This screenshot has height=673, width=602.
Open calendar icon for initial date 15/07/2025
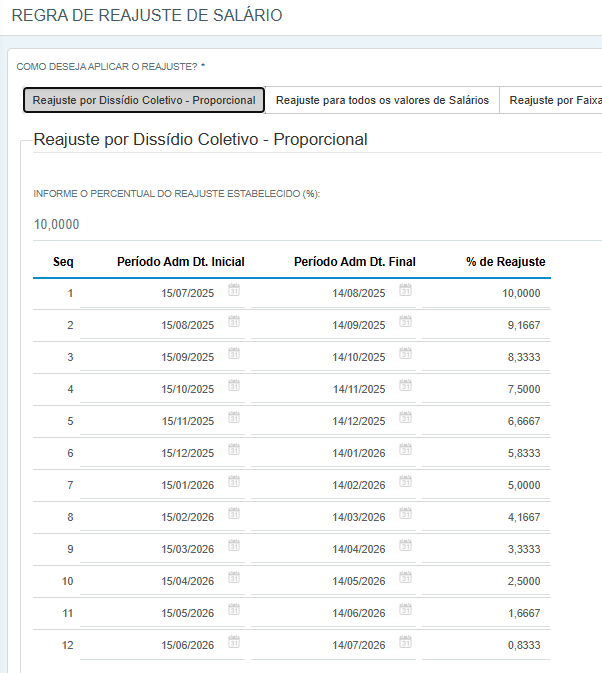point(234,290)
